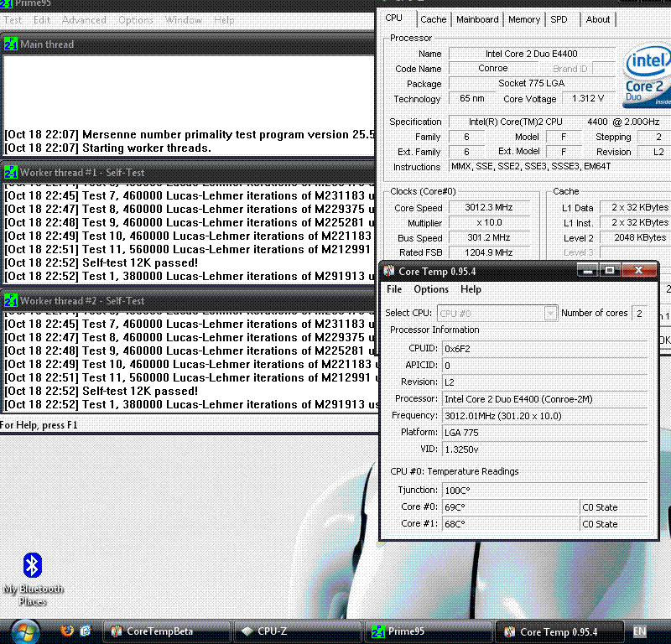Screen dimensions: 671x644
Task: Click the Intel Core 2 Duo logo in CPU-Z
Action: click(x=647, y=76)
